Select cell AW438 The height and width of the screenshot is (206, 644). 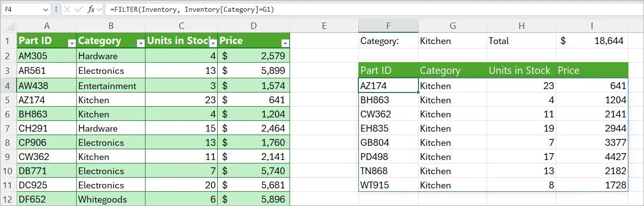tap(46, 86)
